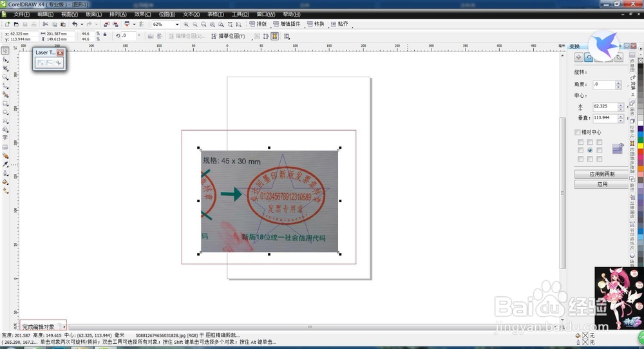The width and height of the screenshot is (644, 349).
Task: Select the Crop tool in toolbox
Action: (x=5, y=68)
